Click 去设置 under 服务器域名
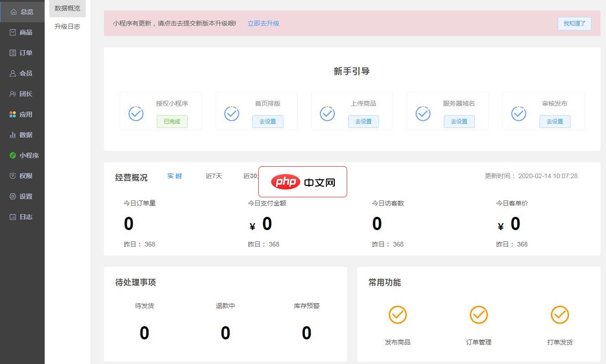This screenshot has height=364, width=606. pos(459,121)
